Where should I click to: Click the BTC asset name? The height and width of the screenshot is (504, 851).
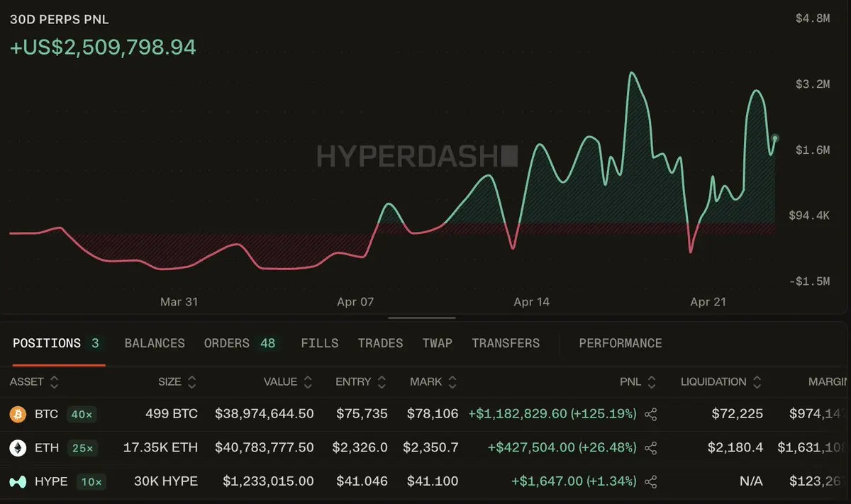[46, 414]
